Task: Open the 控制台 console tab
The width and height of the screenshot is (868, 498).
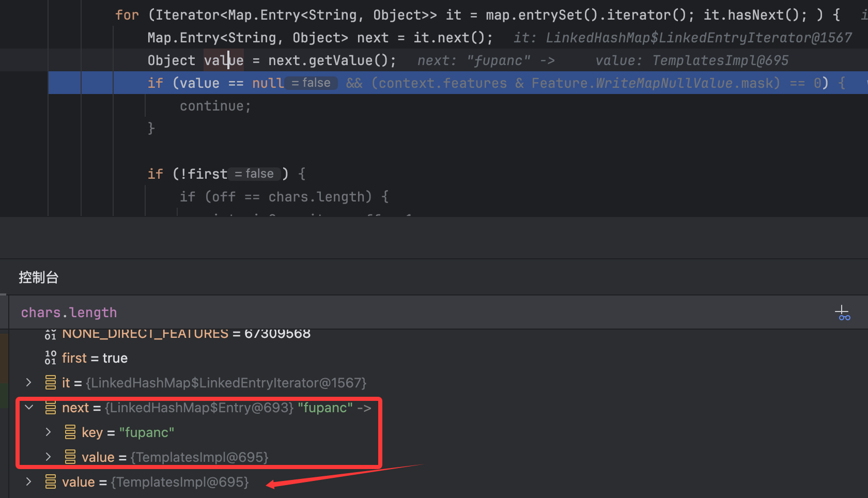Action: [x=39, y=277]
